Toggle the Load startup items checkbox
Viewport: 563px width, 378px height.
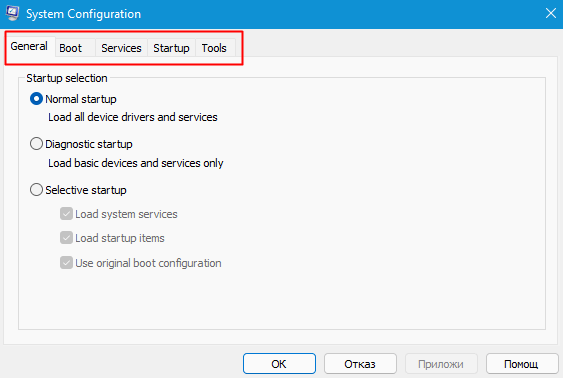(x=66, y=238)
